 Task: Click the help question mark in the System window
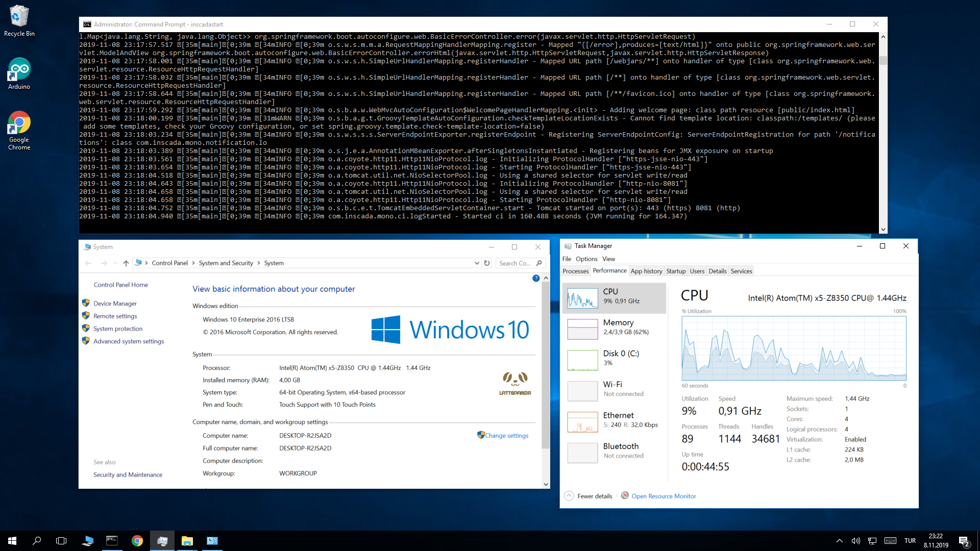(536, 278)
